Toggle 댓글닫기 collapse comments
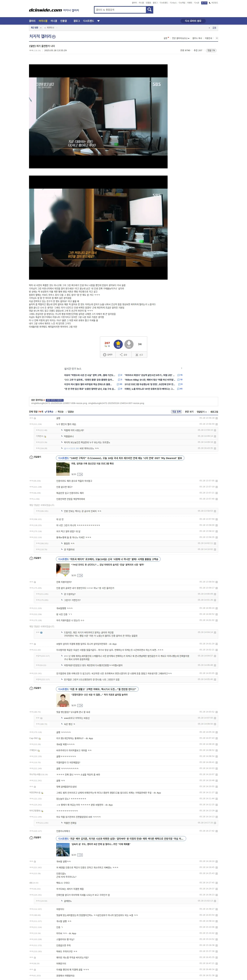 coord(202,412)
